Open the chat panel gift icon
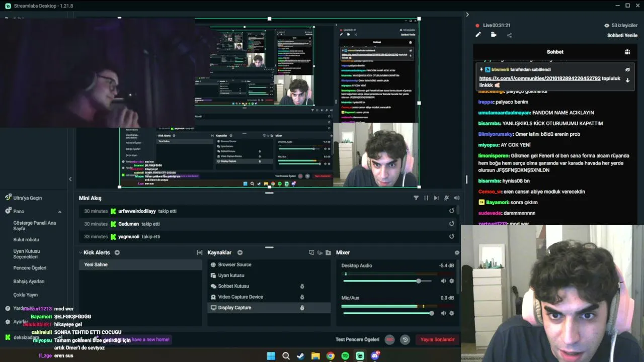This screenshot has width=644, height=362. [627, 52]
